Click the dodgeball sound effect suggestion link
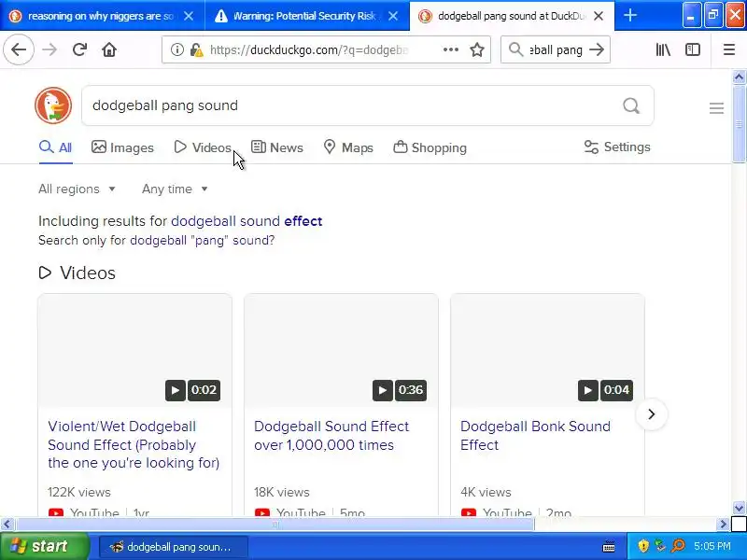 pyautogui.click(x=247, y=221)
